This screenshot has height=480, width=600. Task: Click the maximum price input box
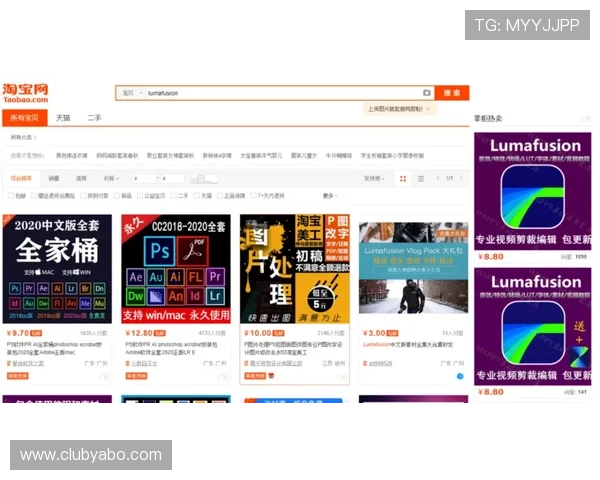(172, 178)
